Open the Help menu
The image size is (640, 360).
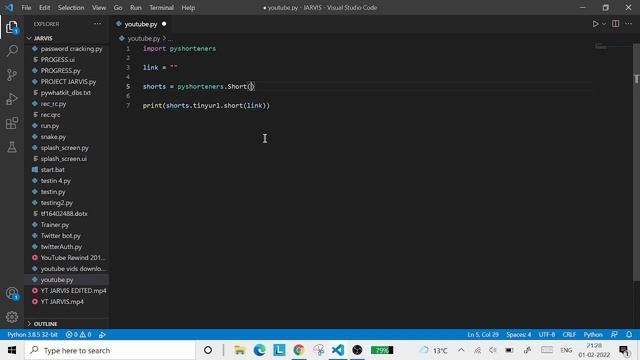click(x=188, y=8)
